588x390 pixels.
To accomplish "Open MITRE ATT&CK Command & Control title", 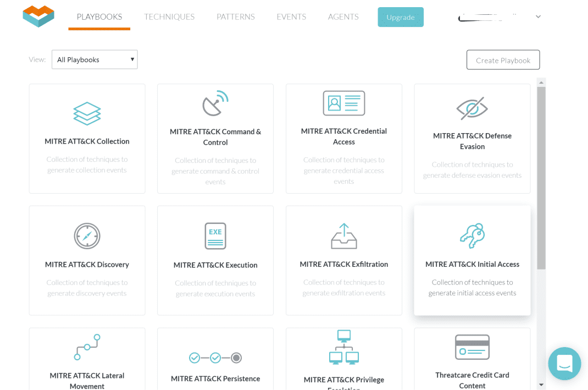I will tap(215, 137).
